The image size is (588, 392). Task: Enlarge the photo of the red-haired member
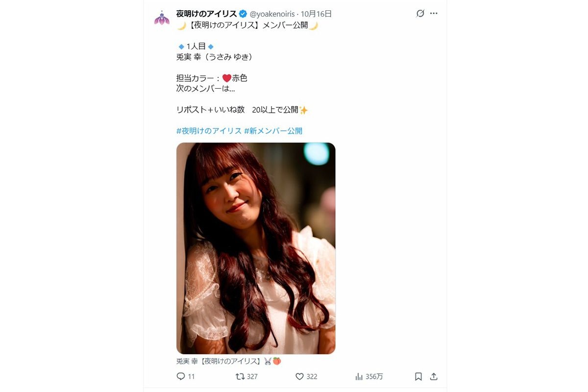click(256, 248)
